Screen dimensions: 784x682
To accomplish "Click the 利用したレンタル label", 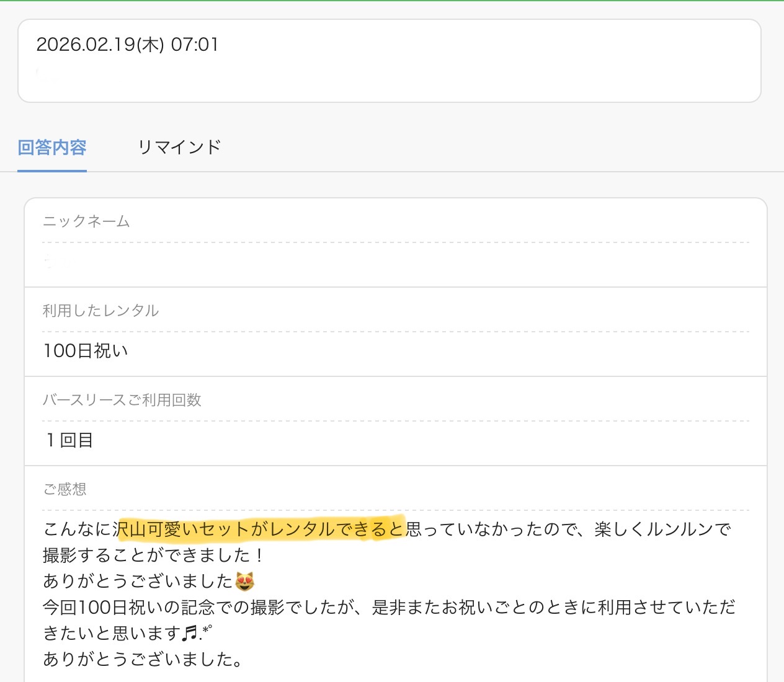I will click(100, 311).
